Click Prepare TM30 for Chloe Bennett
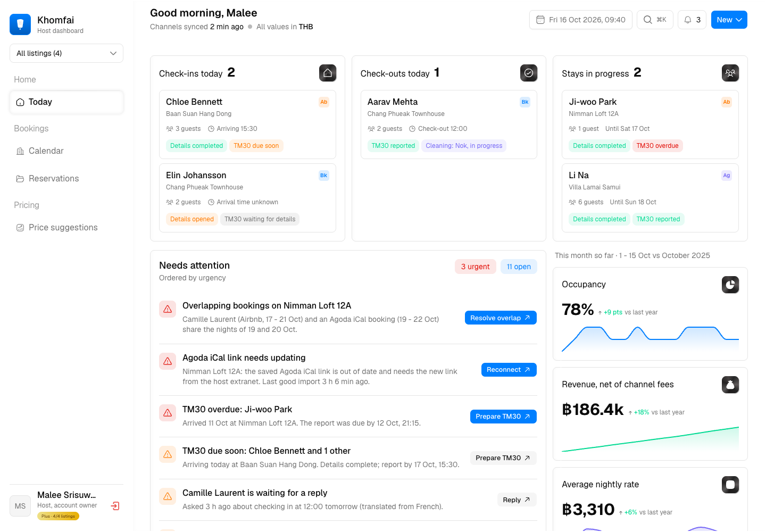The image size is (766, 532). point(503,458)
